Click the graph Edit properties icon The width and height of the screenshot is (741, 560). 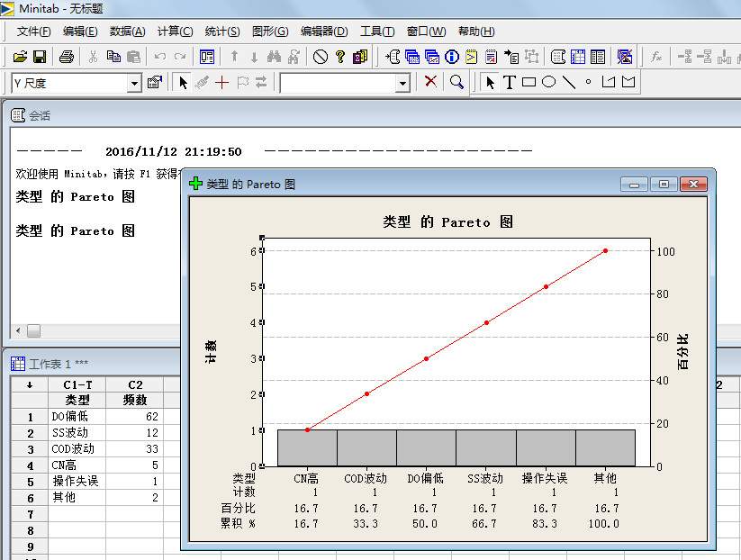tap(155, 83)
